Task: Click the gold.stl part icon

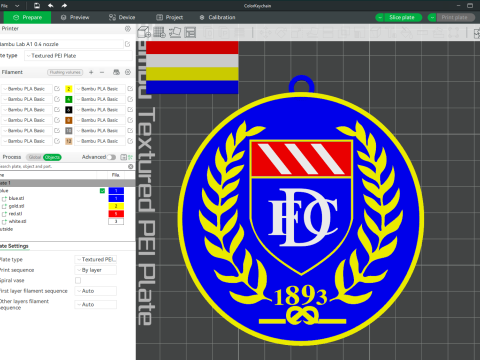Action: point(4,206)
